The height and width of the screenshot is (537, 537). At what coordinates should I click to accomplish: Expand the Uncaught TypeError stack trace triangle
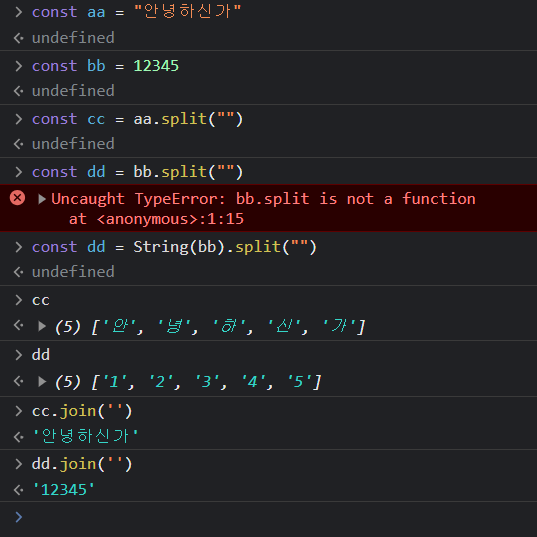42,199
